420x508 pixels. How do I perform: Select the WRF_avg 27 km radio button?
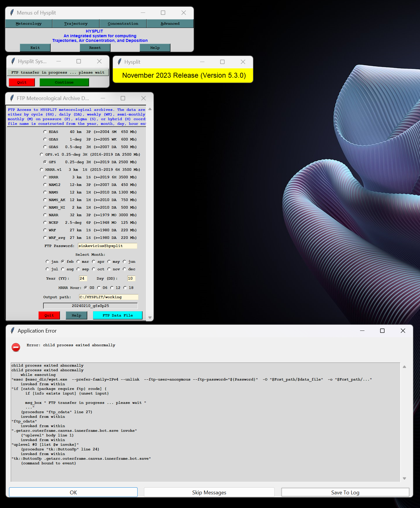[x=45, y=238]
